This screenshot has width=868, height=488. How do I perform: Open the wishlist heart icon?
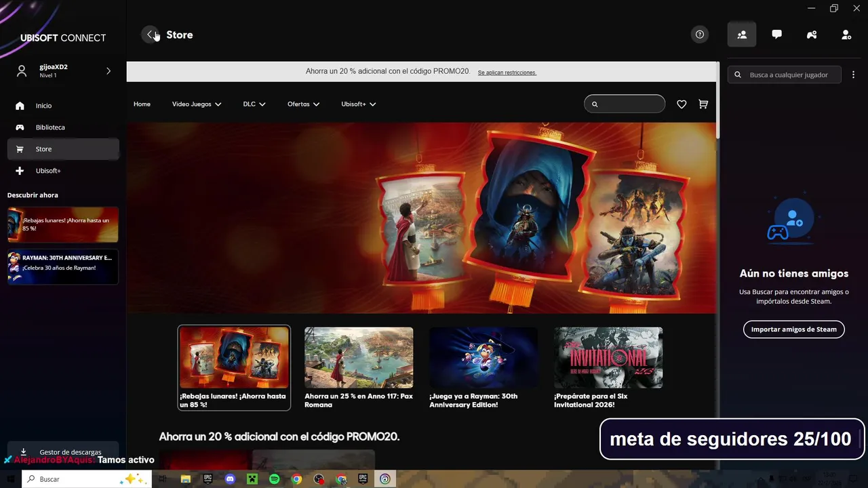(682, 104)
